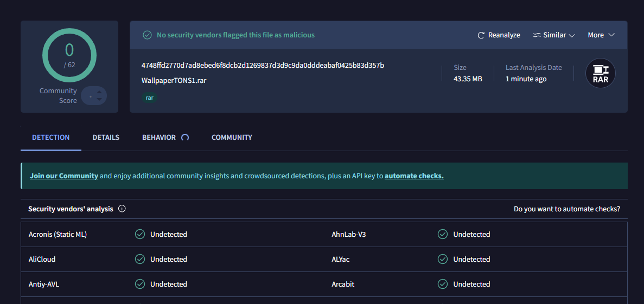Open the More dropdown menu
This screenshot has height=304, width=644.
(x=601, y=35)
